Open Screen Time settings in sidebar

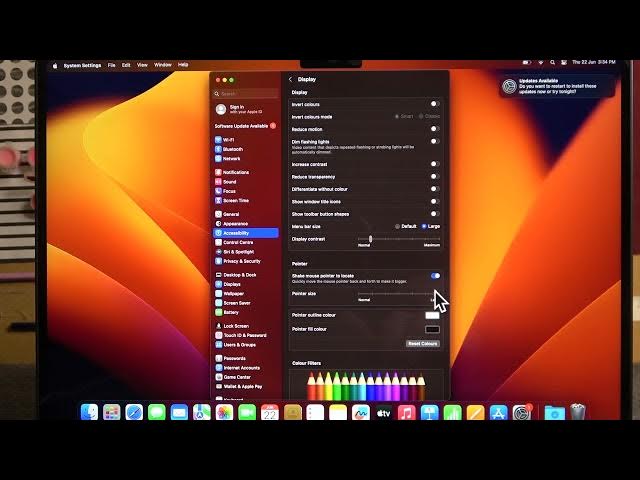pyautogui.click(x=232, y=200)
